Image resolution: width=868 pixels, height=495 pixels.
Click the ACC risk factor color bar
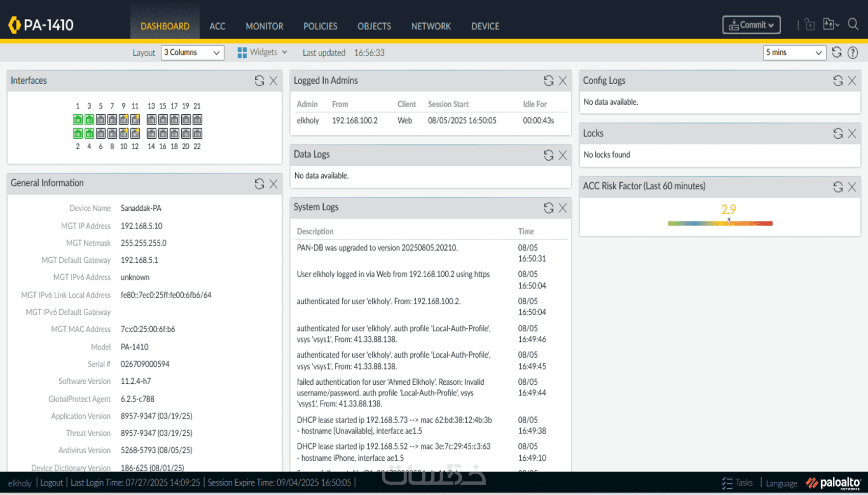coord(720,223)
